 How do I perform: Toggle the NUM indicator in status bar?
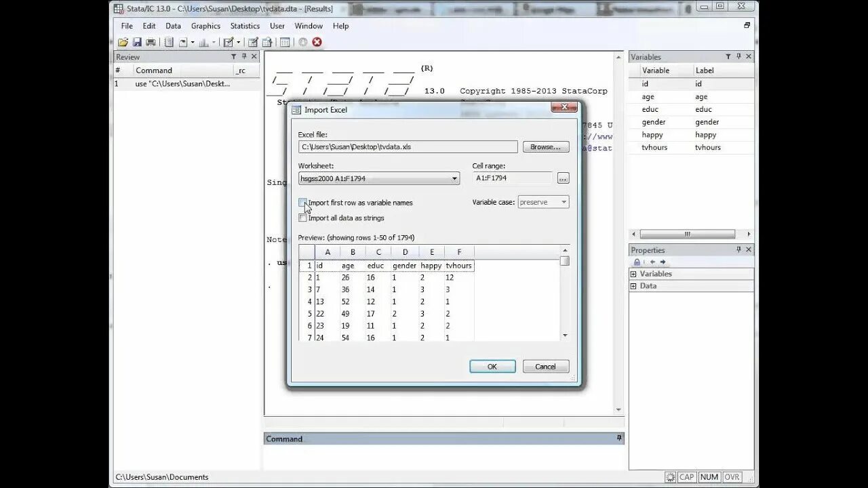pyautogui.click(x=709, y=477)
